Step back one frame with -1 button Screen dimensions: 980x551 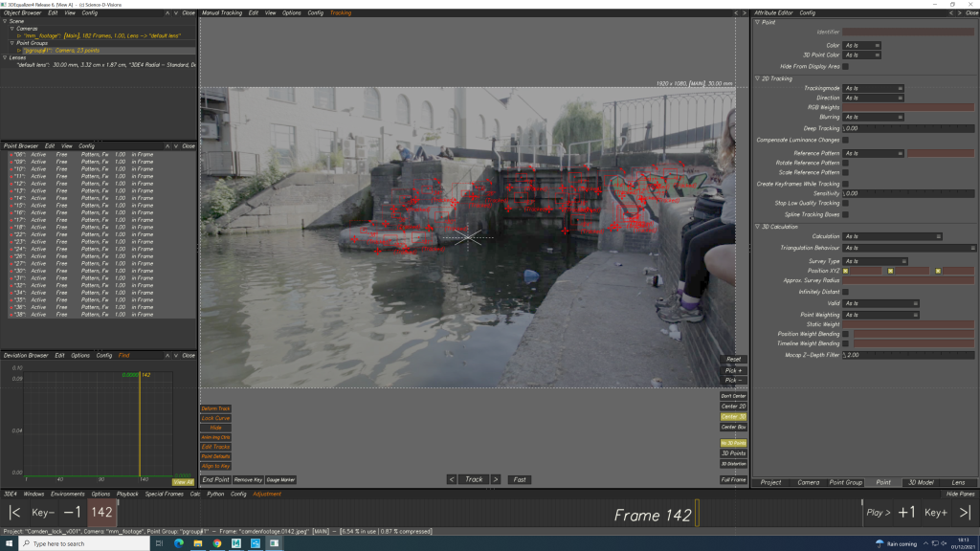(72, 513)
